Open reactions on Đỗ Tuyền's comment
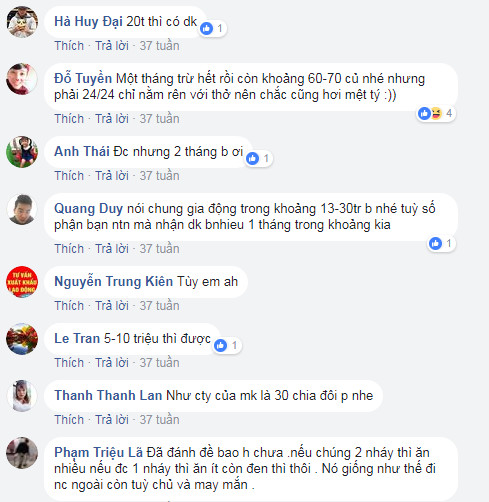489x502 pixels. coord(436,113)
